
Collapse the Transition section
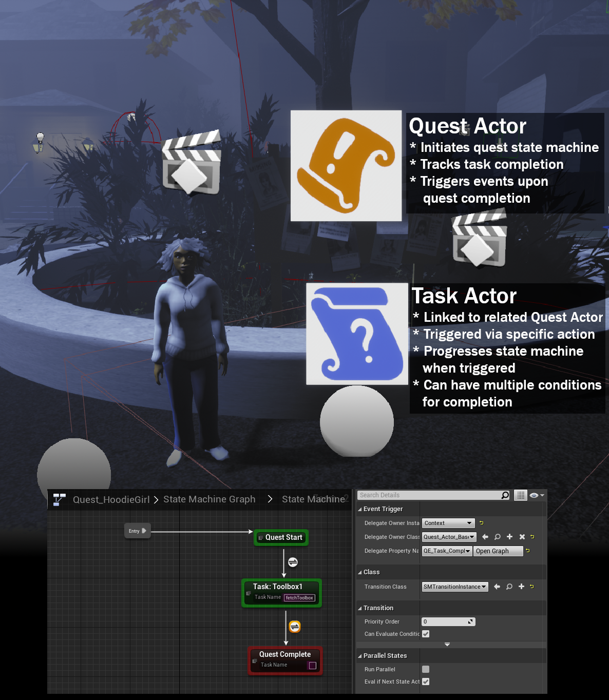[x=360, y=608]
